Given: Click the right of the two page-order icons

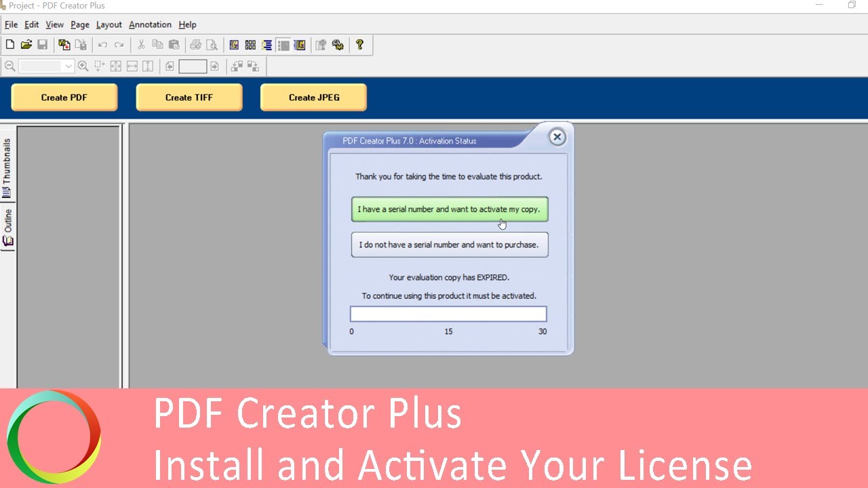Looking at the screenshot, I should point(253,66).
